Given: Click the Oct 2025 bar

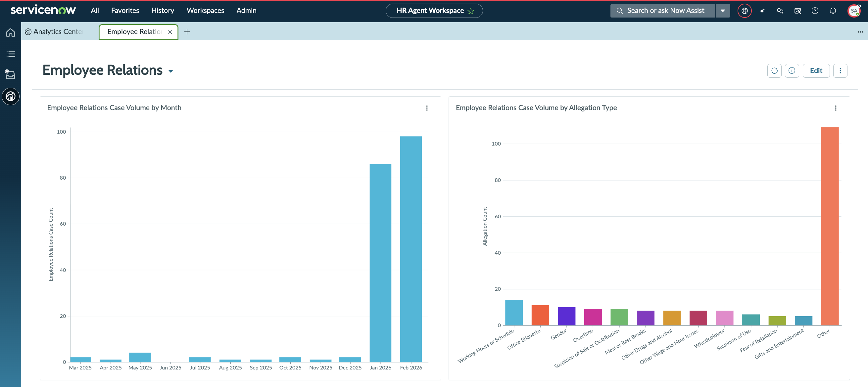Looking at the screenshot, I should pyautogui.click(x=290, y=360).
